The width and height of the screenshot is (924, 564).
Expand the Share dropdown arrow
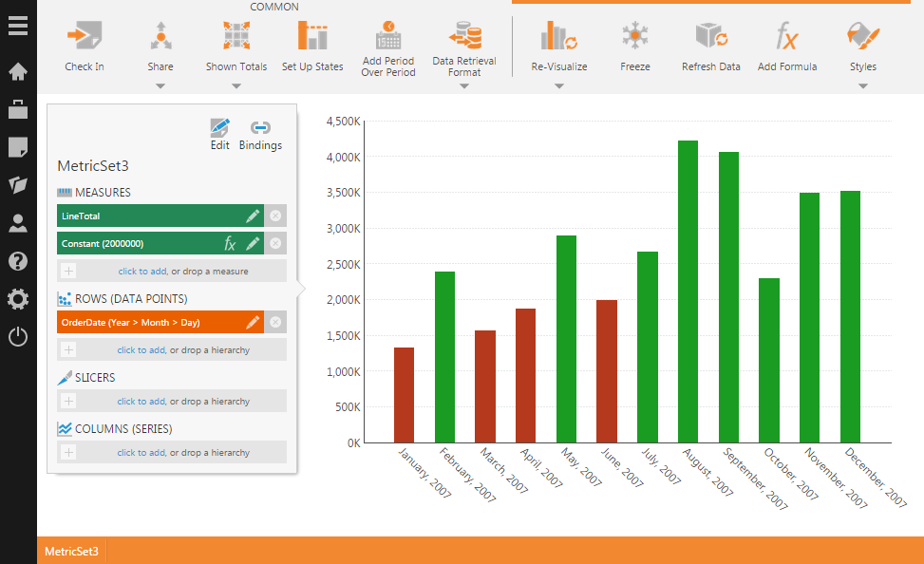click(160, 86)
